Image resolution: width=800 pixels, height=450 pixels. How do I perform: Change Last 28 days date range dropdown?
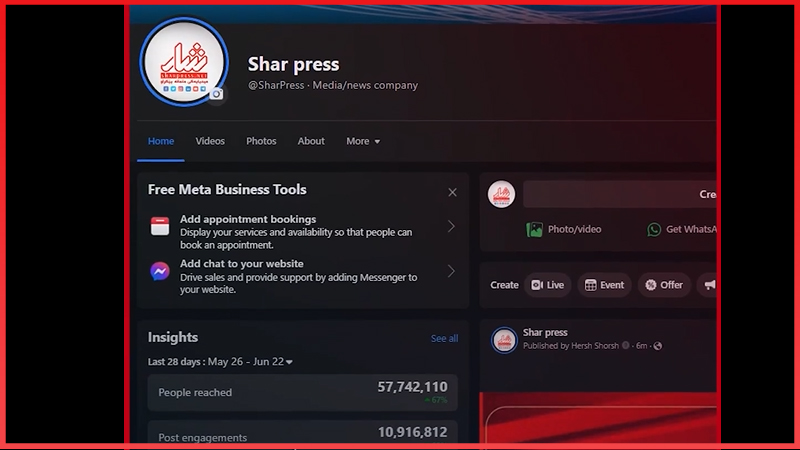[x=220, y=362]
